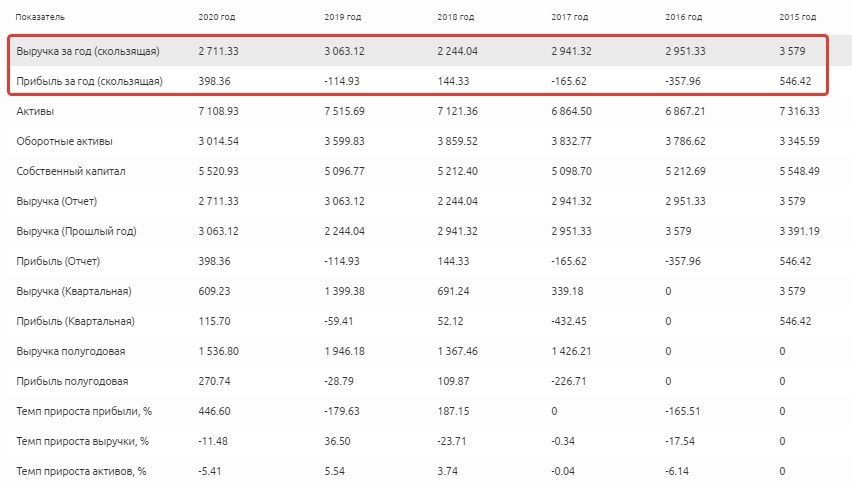This screenshot has width=852, height=487.
Task: Click the '2017 год' column header
Action: (571, 17)
